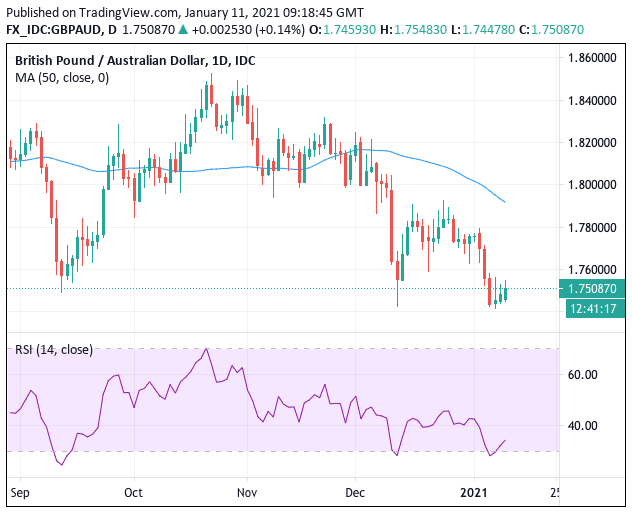Click the Sep label on time axis
This screenshot has height=513, width=632.
19,493
